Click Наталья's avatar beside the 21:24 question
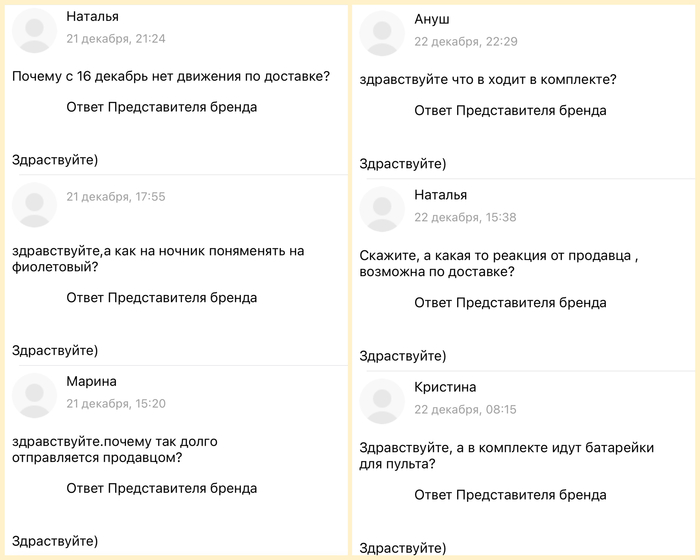700x560 pixels. [35, 30]
